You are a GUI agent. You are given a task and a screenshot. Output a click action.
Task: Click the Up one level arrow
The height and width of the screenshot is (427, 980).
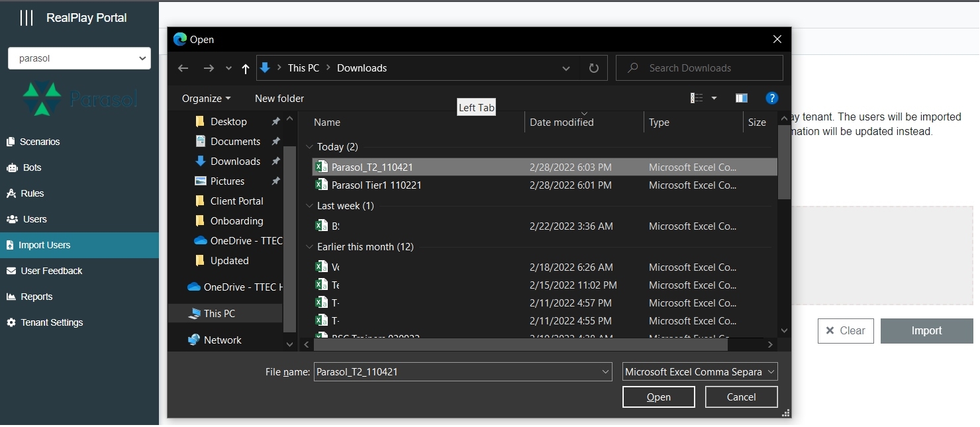tap(246, 68)
